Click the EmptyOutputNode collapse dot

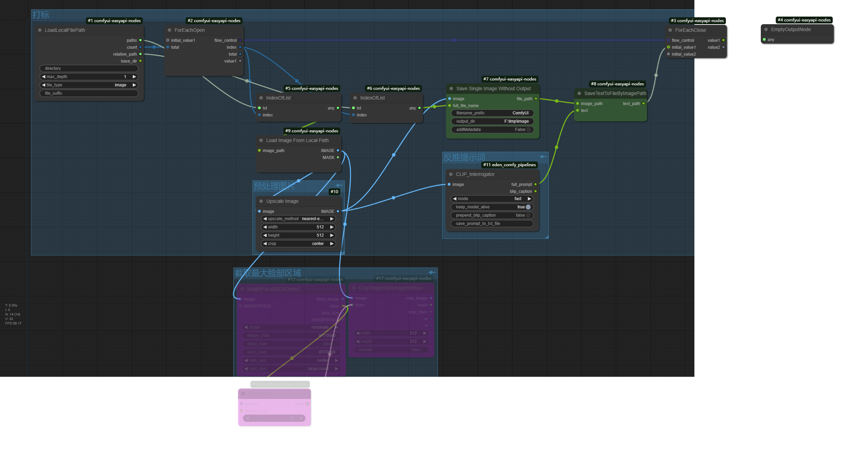766,29
